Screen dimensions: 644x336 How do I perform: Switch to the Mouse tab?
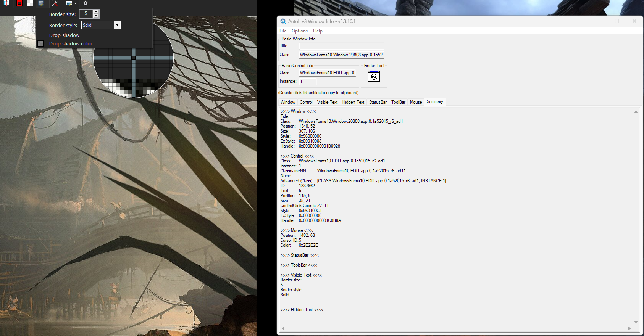(x=416, y=102)
